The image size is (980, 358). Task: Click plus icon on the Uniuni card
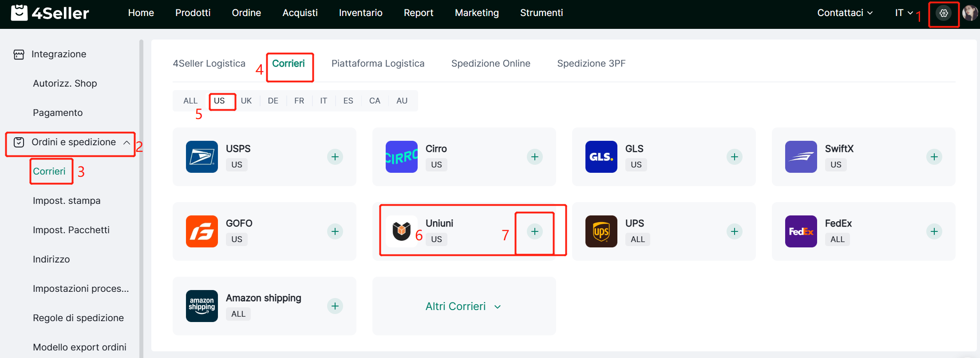click(535, 231)
